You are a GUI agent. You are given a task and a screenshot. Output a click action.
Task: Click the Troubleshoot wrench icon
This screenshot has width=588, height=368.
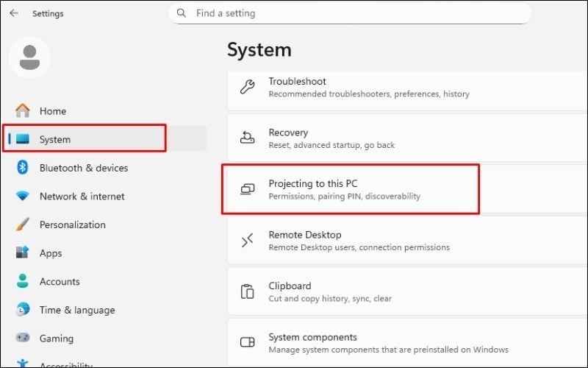pyautogui.click(x=248, y=87)
